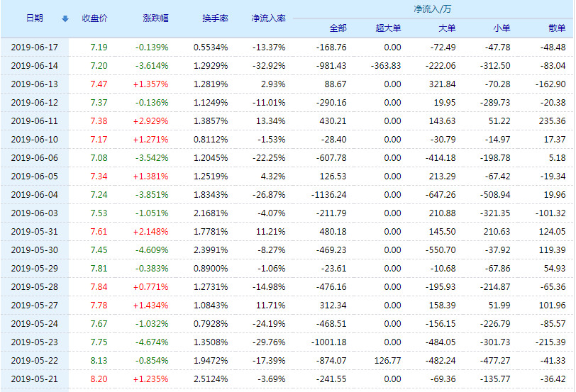
Task: Sort by 全部 net inflow column
Action: [x=338, y=28]
